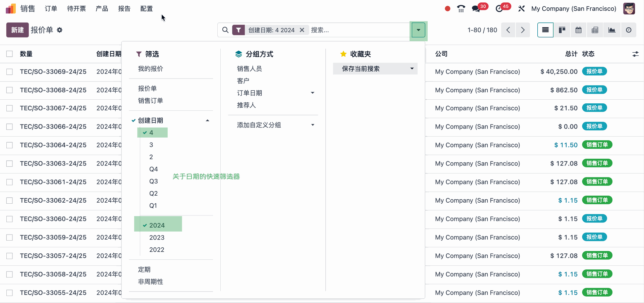
Task: Open the 报告 menu
Action: pos(124,9)
